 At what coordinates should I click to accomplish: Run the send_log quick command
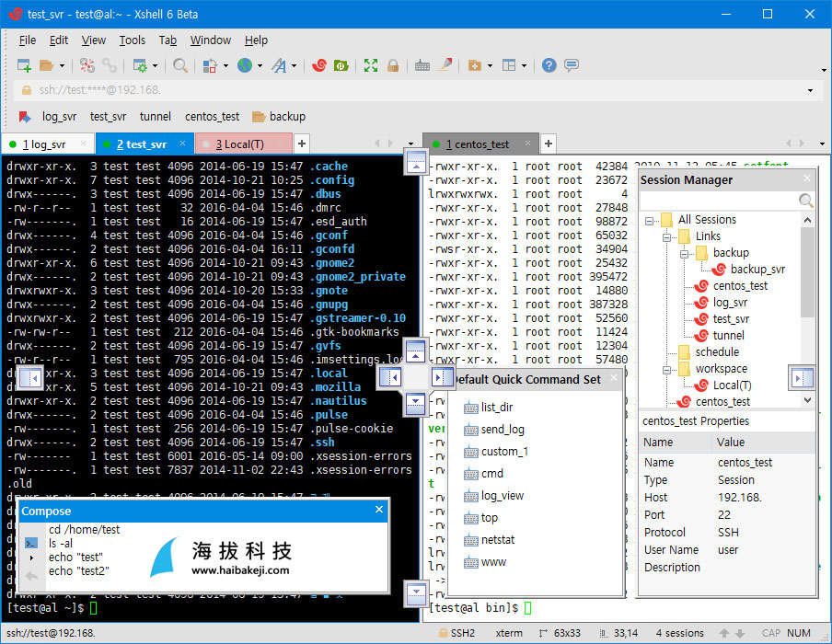click(502, 429)
